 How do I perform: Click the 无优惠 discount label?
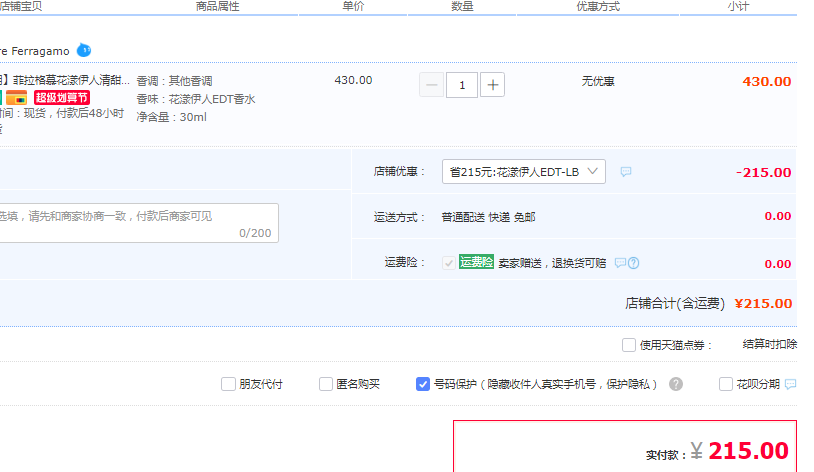pos(598,81)
